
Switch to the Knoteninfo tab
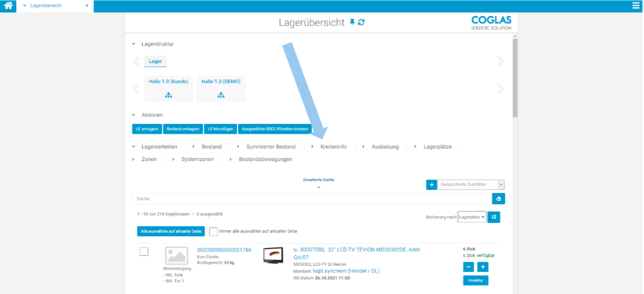(x=333, y=147)
